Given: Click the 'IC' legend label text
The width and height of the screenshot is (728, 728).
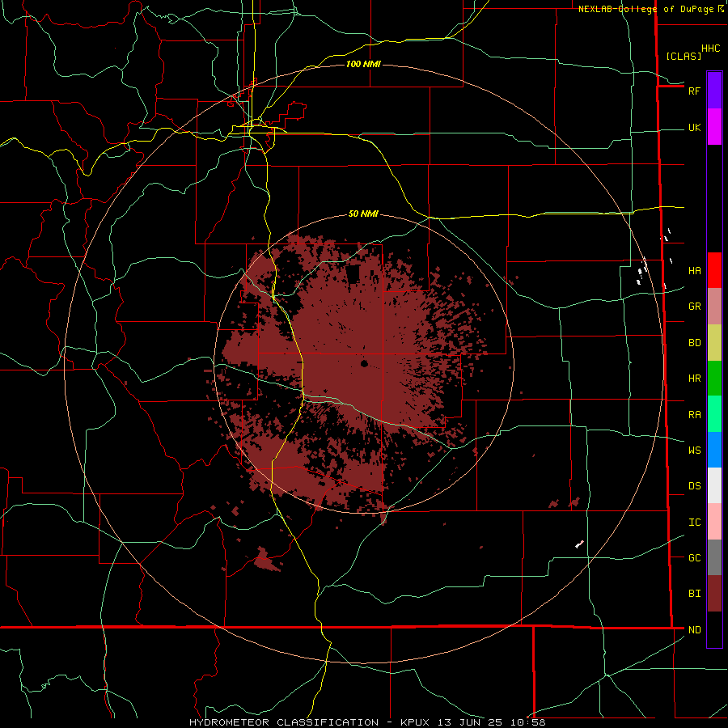Looking at the screenshot, I should pyautogui.click(x=694, y=523).
